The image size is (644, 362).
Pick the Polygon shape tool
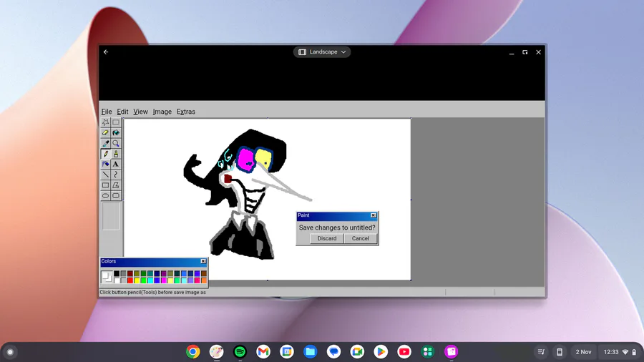116,185
